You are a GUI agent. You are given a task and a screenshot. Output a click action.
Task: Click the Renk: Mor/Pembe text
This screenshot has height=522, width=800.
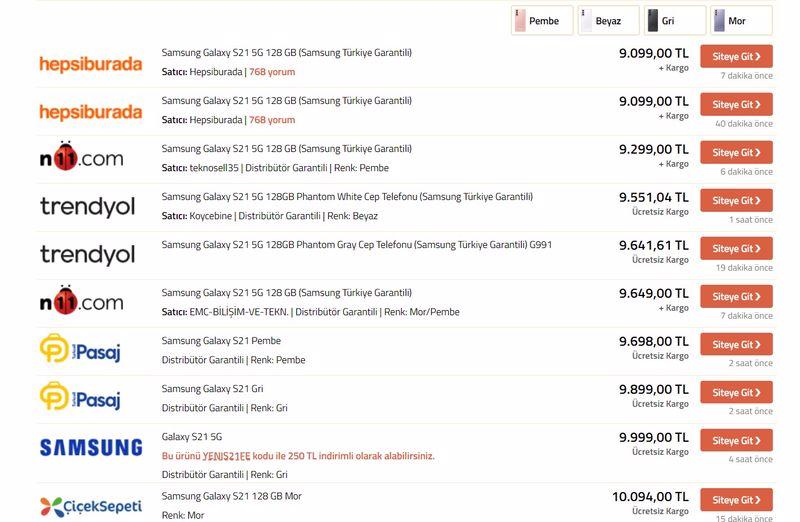pos(422,312)
